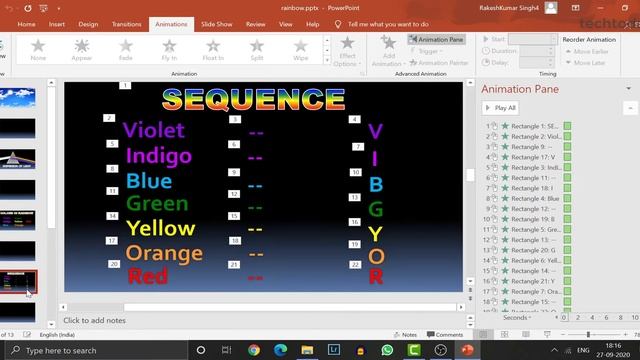This screenshot has width=640, height=360.
Task: Open Customize Quick Access Toolbar arrow
Action: pyautogui.click(x=59, y=8)
